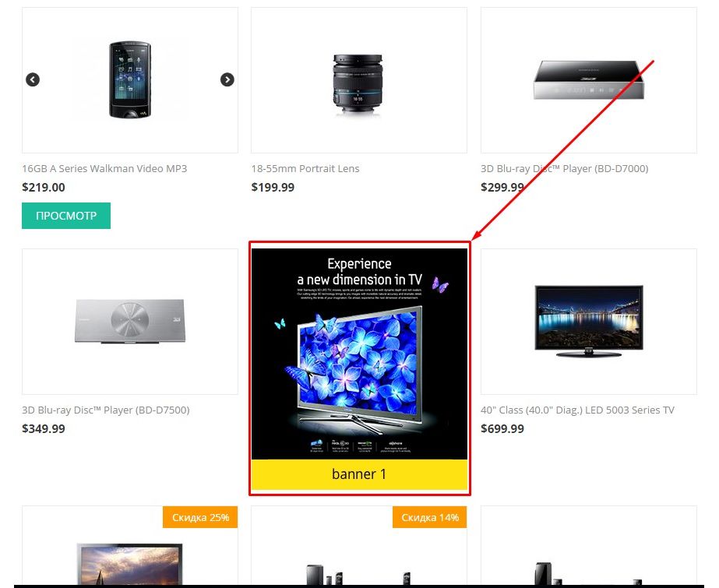Click the Experience a new dimension TV banner
The width and height of the screenshot is (719, 588).
point(360,354)
